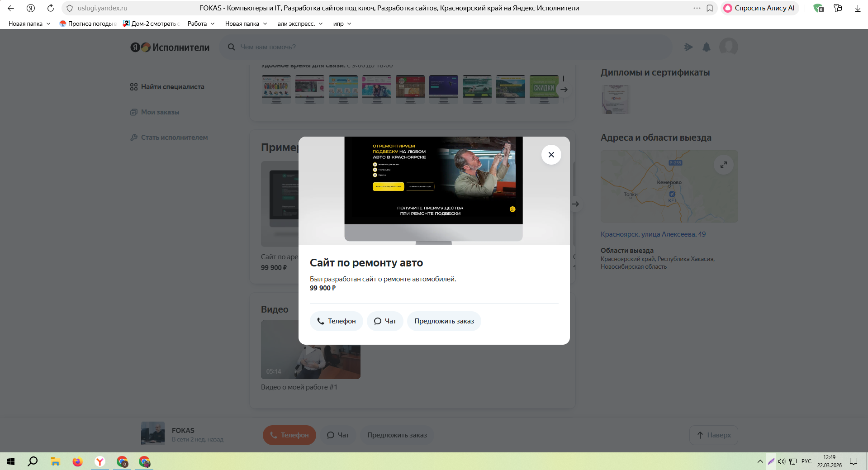868x470 pixels.
Task: Open the Windows notification center
Action: [854, 461]
